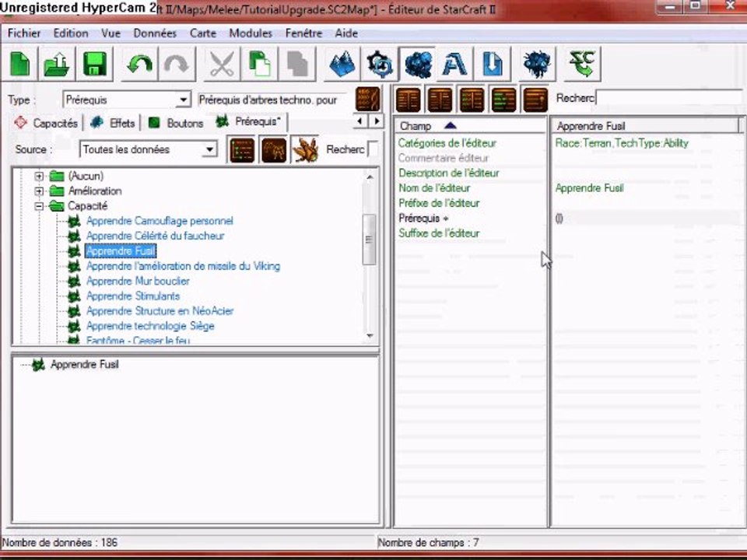Toggle the second brown icon beside Source
The height and width of the screenshot is (560, 747).
(273, 150)
